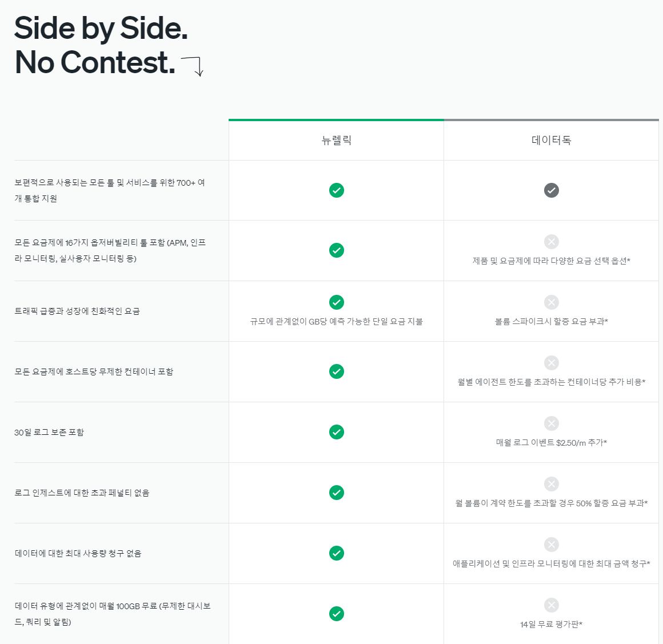Click the 14일 무료 평가판 text
The height and width of the screenshot is (644, 663).
coord(552,624)
